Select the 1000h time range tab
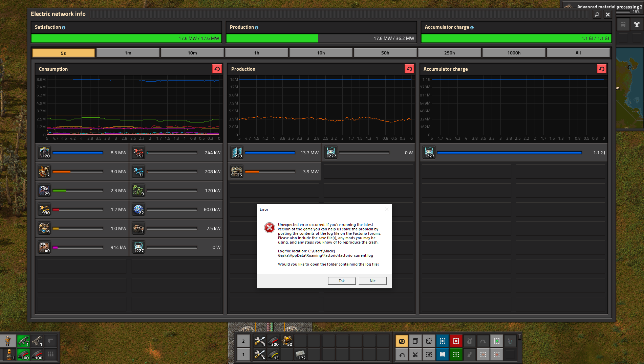 [514, 53]
